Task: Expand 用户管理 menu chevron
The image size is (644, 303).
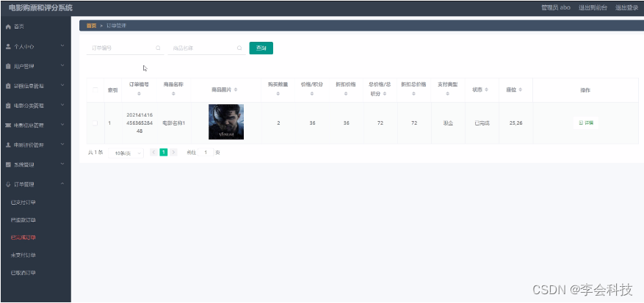Action: point(62,66)
